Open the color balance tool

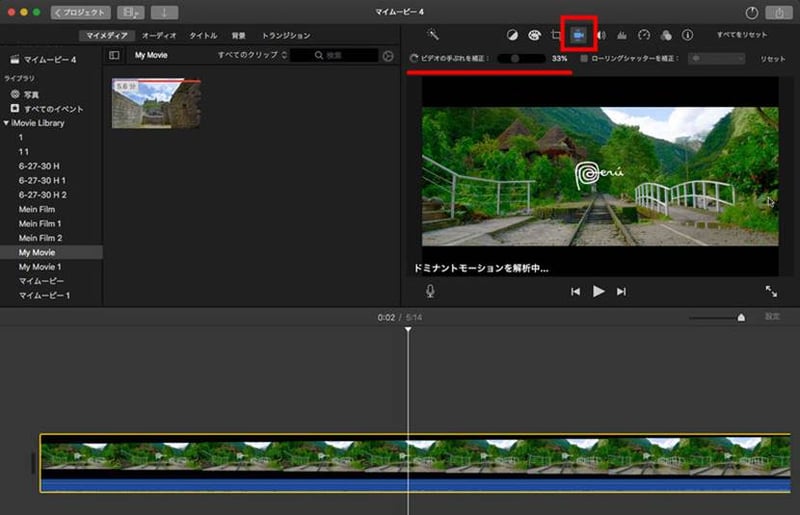[512, 35]
